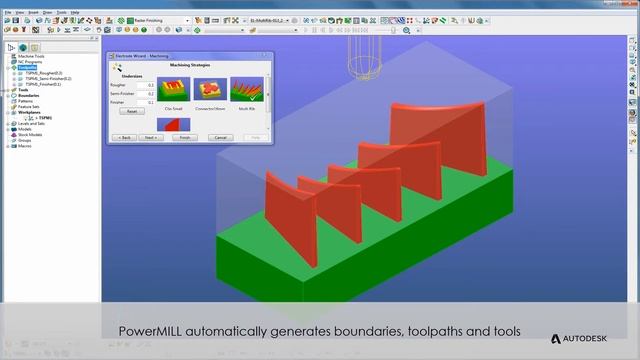Select NC Programs in the explorer tree

click(x=30, y=62)
